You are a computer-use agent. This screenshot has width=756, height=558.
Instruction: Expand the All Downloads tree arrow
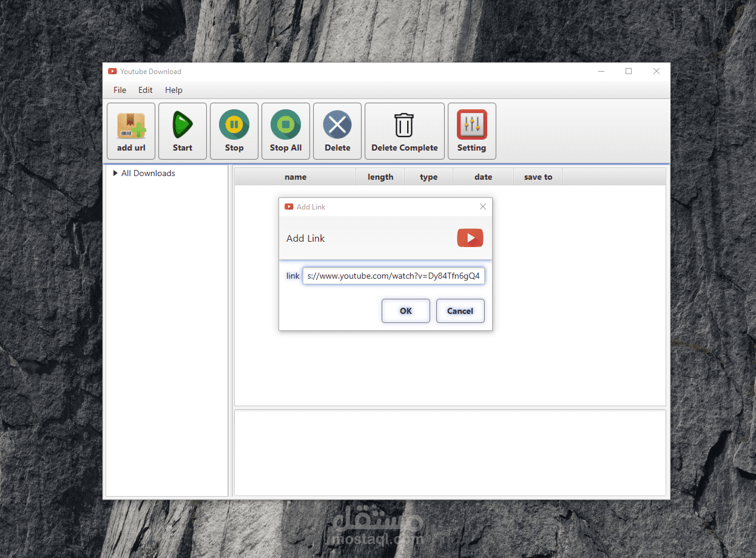tap(115, 173)
